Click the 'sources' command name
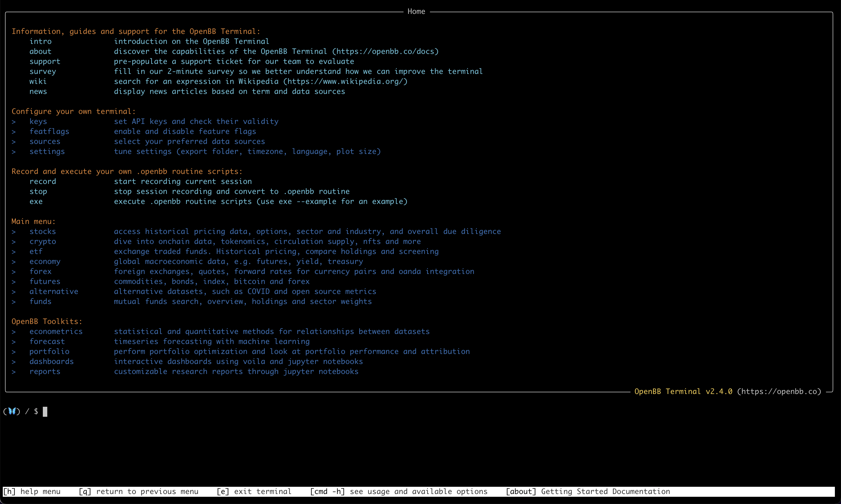This screenshot has width=841, height=504. click(45, 141)
